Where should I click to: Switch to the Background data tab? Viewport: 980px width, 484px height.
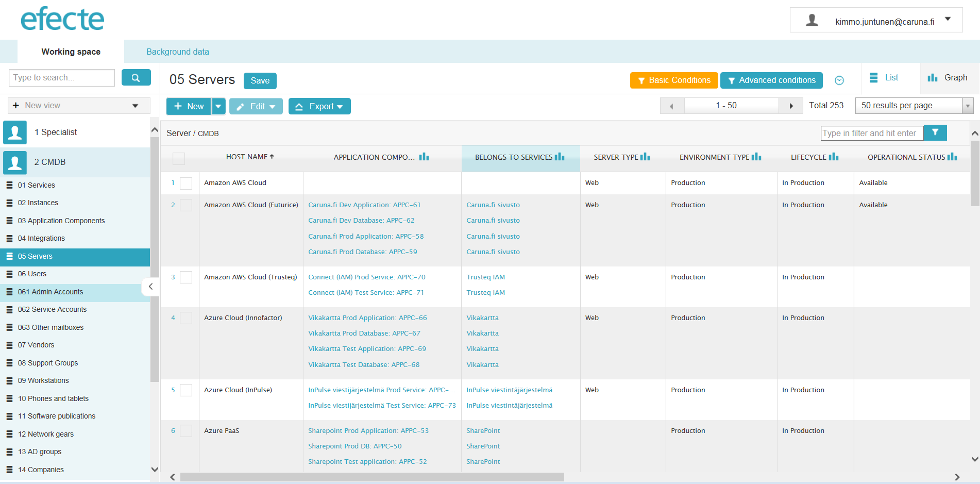click(x=178, y=52)
